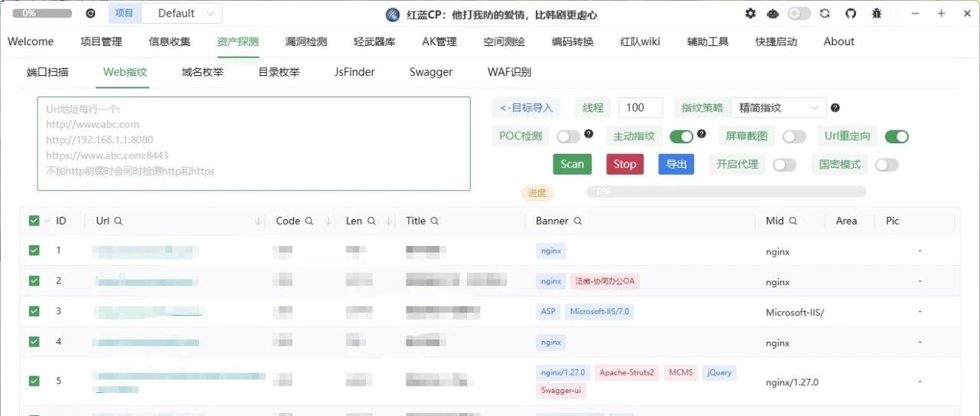This screenshot has width=980, height=416.
Task: Search the Mid column via magnifier icon
Action: 793,221
